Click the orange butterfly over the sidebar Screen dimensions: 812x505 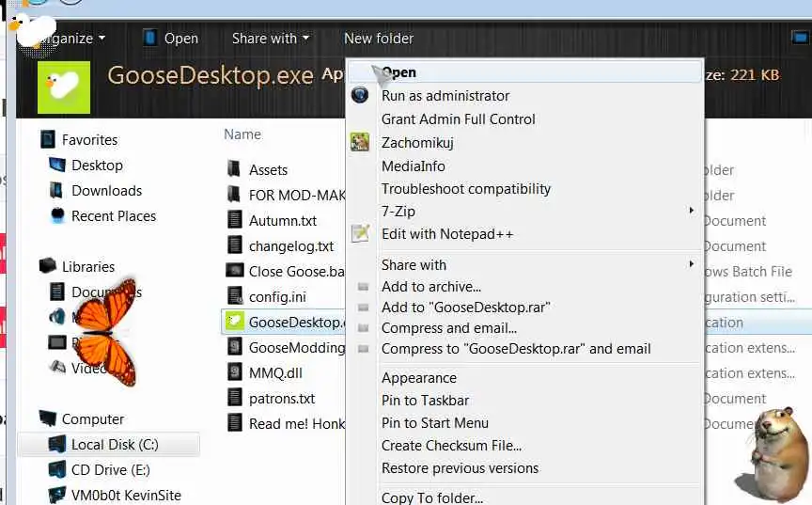107,332
